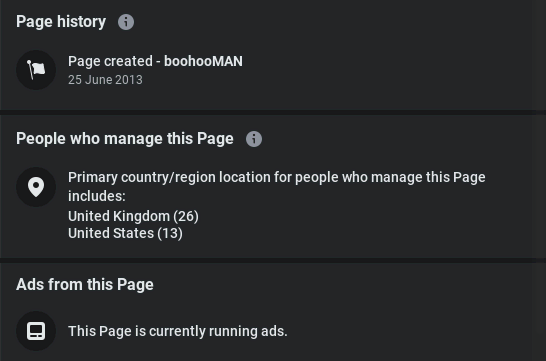The height and width of the screenshot is (361, 546).
Task: Select the Page history heading
Action: point(61,22)
